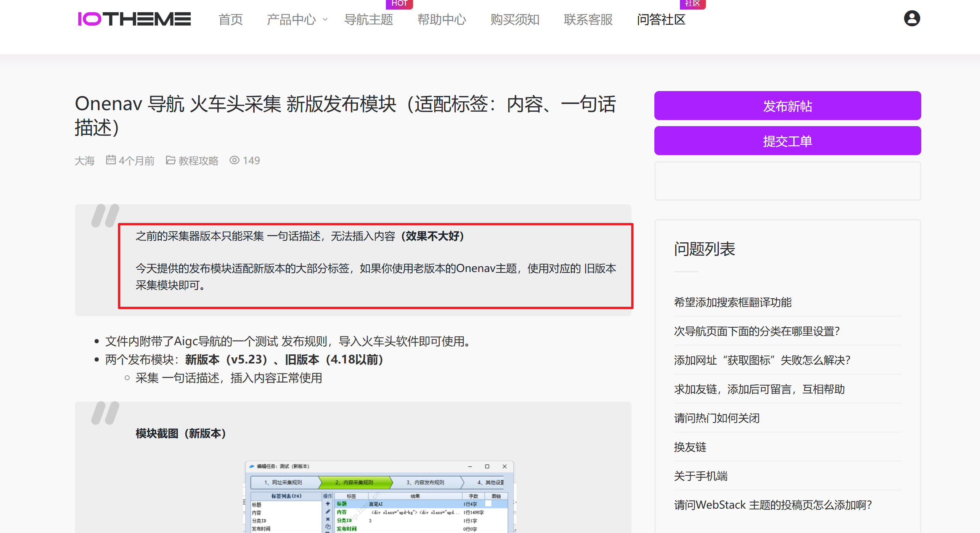
Task: Open question 换友链
Action: pyautogui.click(x=690, y=447)
